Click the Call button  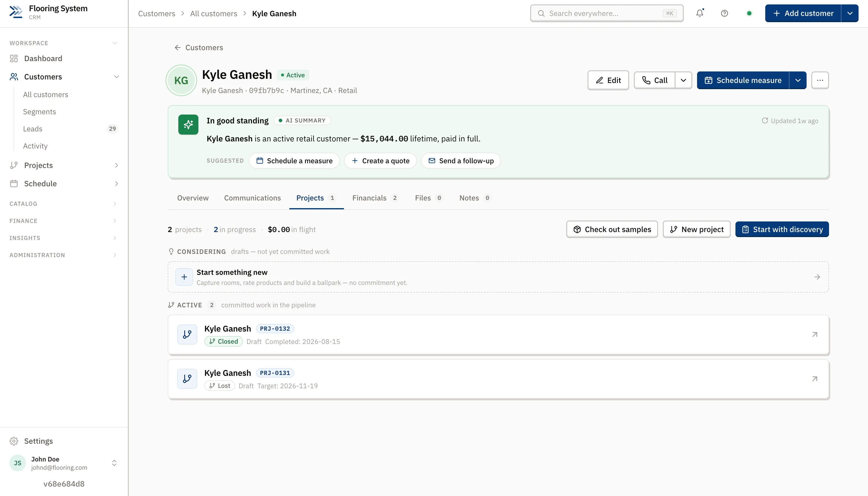click(x=655, y=80)
